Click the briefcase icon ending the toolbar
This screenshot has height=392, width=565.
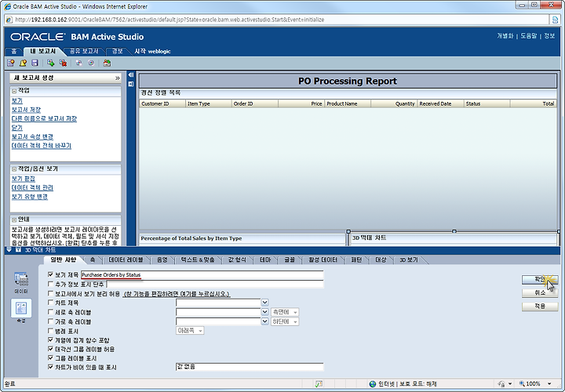[107, 63]
